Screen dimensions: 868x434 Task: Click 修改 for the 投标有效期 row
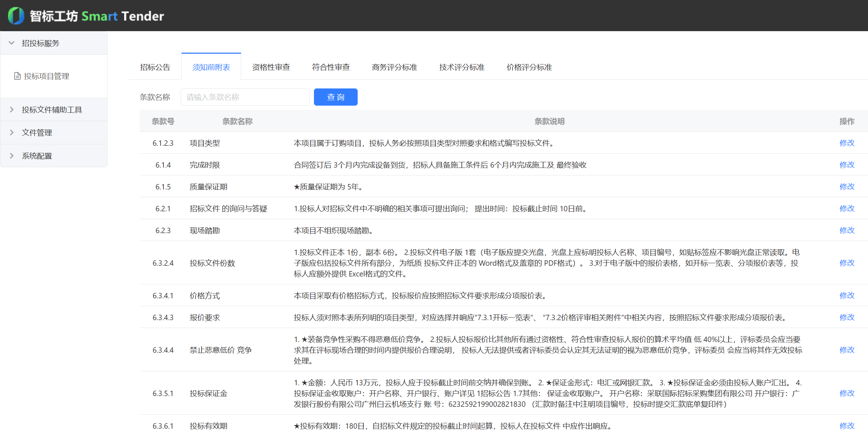[847, 426]
